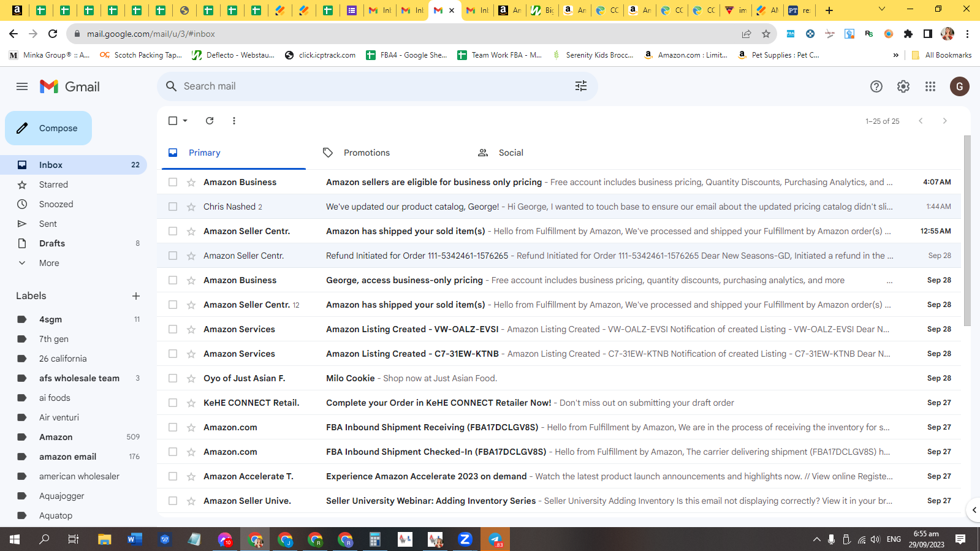This screenshot has width=980, height=551.
Task: Open Gmail Settings gear icon
Action: click(903, 86)
